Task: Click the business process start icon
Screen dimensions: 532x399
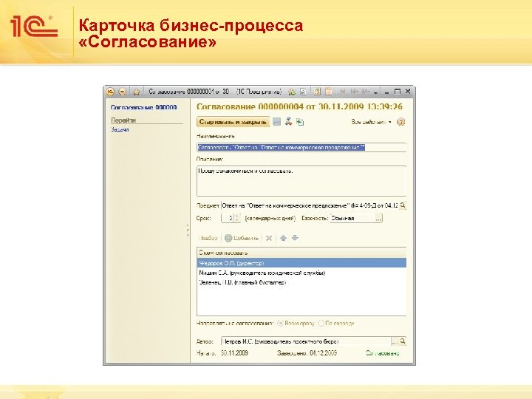Action: tap(288, 121)
